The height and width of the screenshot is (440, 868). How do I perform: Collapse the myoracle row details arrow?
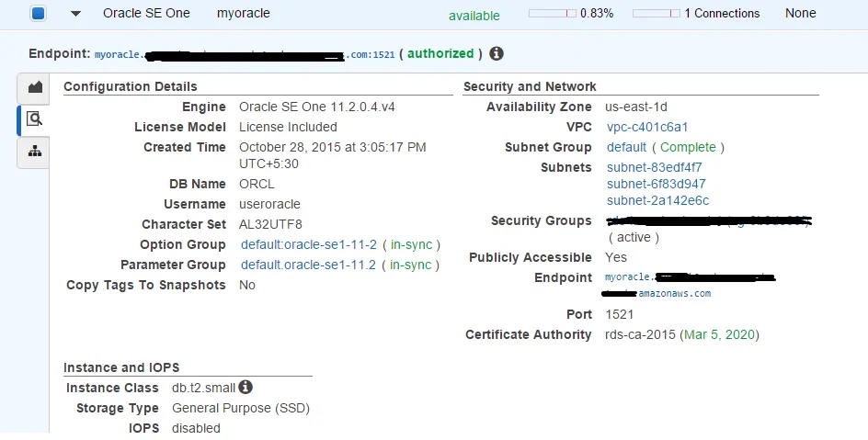point(75,13)
